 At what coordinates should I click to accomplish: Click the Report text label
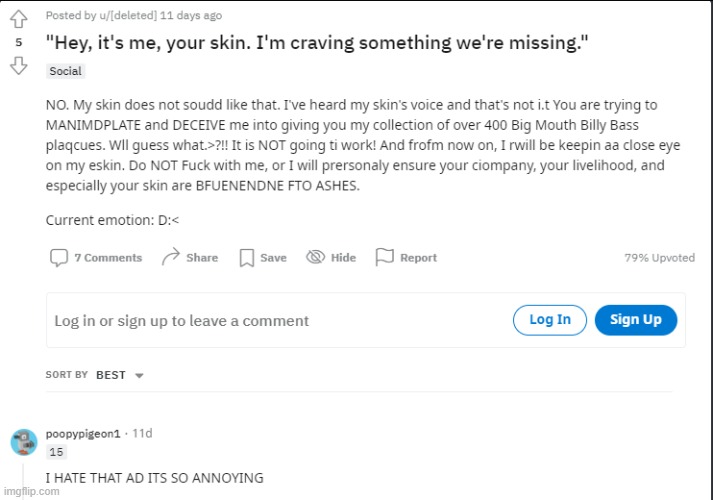point(418,258)
